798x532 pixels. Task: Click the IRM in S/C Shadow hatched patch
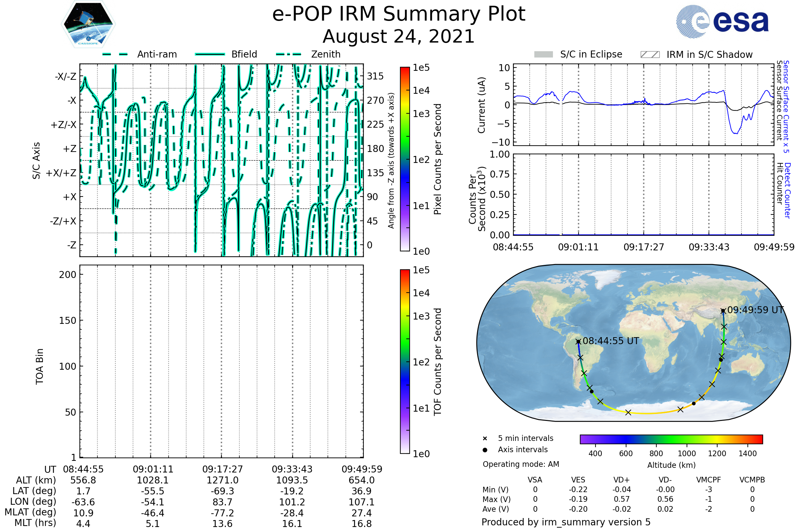coord(650,55)
